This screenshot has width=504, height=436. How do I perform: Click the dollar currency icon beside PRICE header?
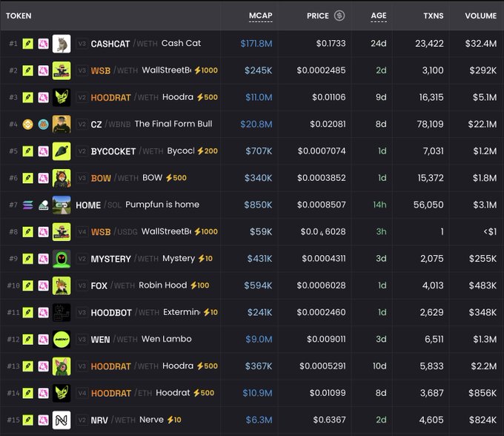click(339, 16)
